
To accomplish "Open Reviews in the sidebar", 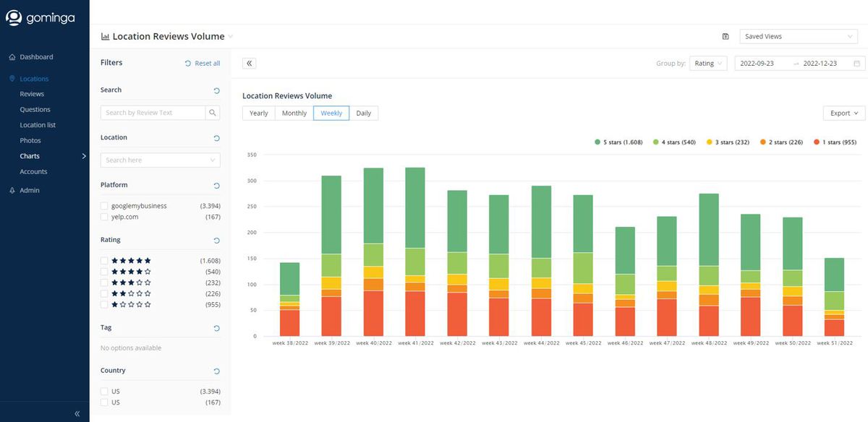I will coord(32,94).
